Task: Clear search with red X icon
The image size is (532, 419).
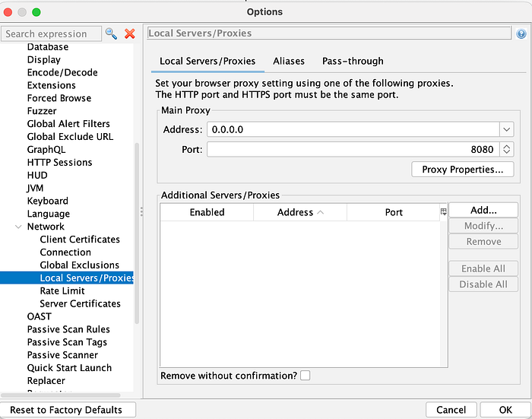Action: [x=130, y=33]
